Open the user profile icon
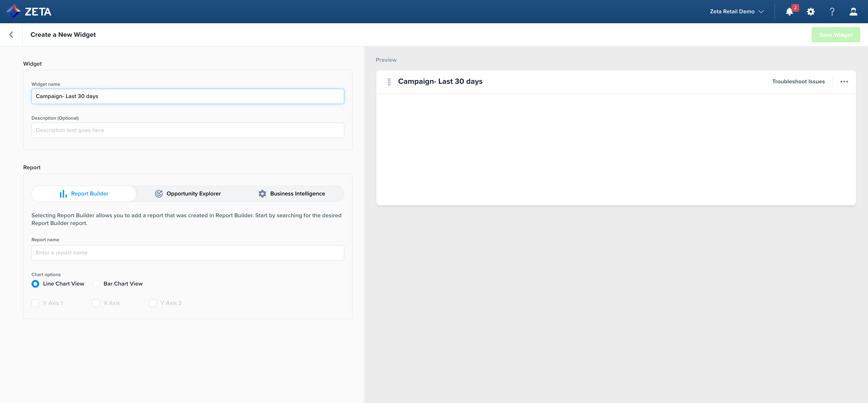Screen dimensions: 868x403 pos(853,12)
